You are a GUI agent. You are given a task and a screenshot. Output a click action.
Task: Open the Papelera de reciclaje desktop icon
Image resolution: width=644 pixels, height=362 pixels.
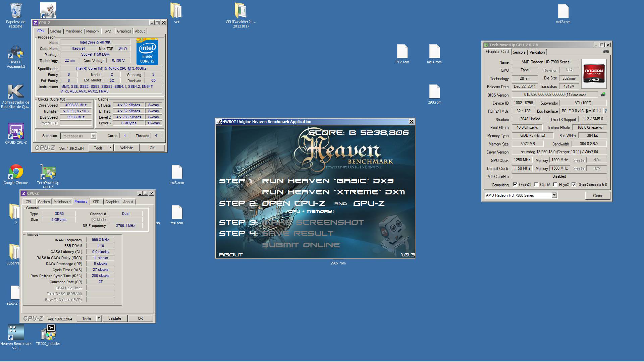(x=16, y=15)
